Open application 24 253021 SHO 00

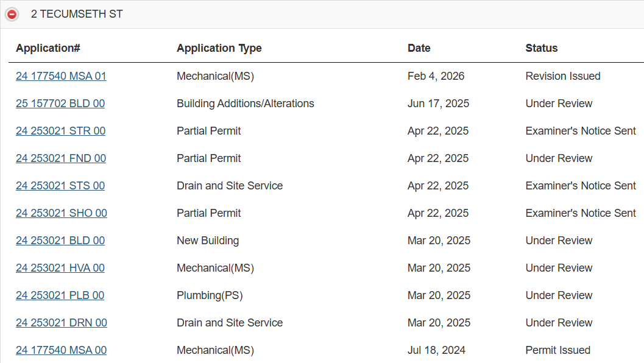[62, 213]
